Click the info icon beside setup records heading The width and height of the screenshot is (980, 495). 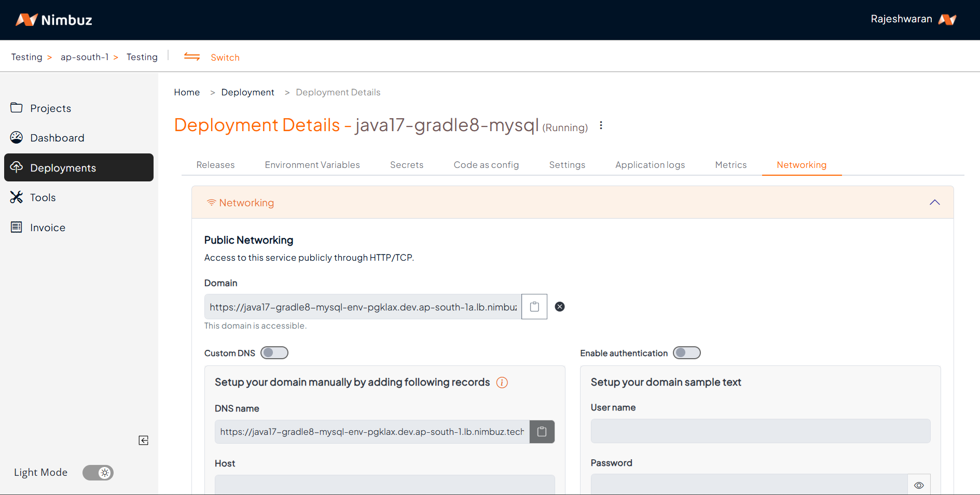click(x=502, y=383)
